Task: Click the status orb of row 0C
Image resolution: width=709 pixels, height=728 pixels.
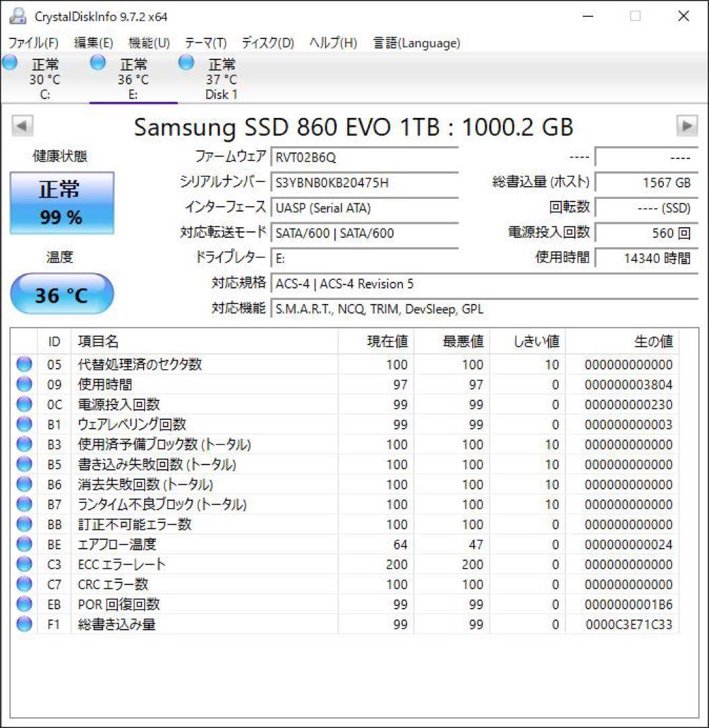Action: coord(24,404)
